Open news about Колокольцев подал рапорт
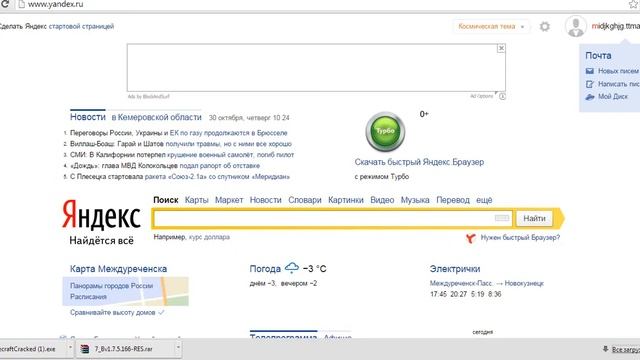 (165, 166)
